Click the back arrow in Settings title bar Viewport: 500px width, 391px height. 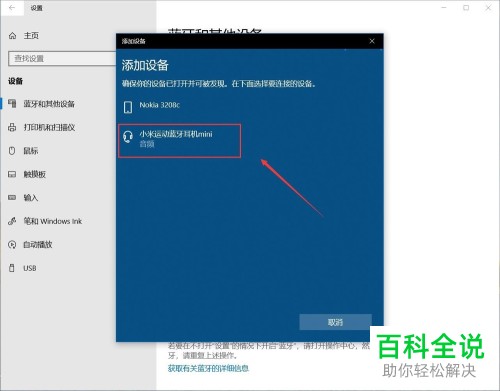[12, 8]
